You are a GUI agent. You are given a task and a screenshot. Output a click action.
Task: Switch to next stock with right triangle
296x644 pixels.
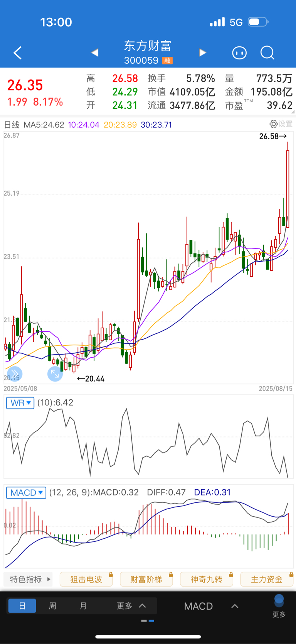(203, 52)
